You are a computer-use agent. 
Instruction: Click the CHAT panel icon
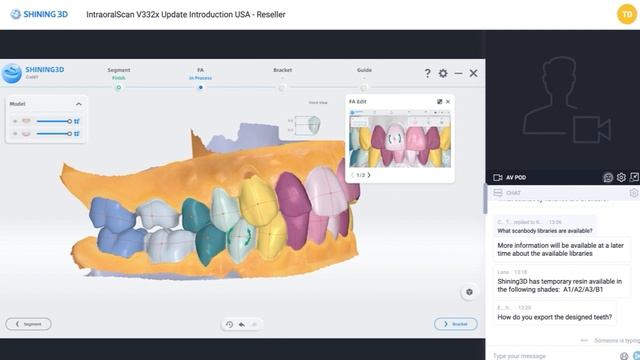pos(498,193)
